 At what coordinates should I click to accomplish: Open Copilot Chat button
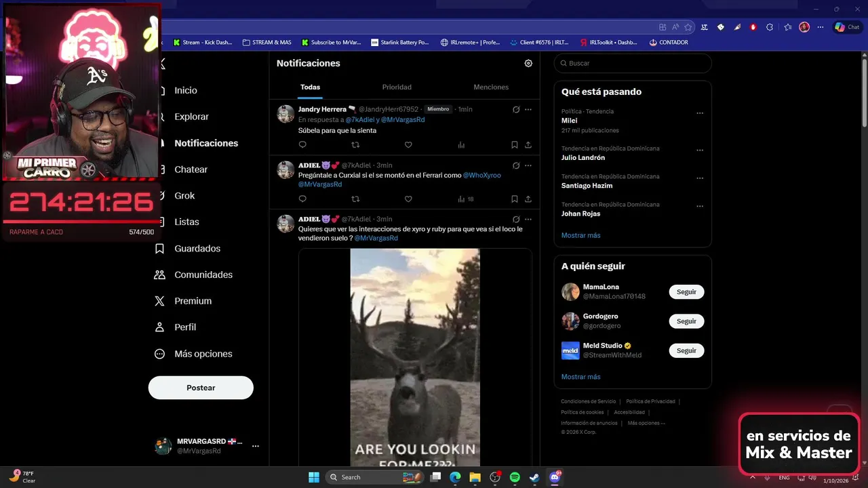coord(848,27)
